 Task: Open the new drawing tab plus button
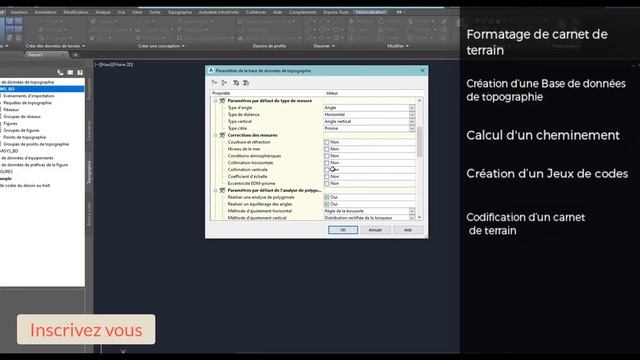76,55
